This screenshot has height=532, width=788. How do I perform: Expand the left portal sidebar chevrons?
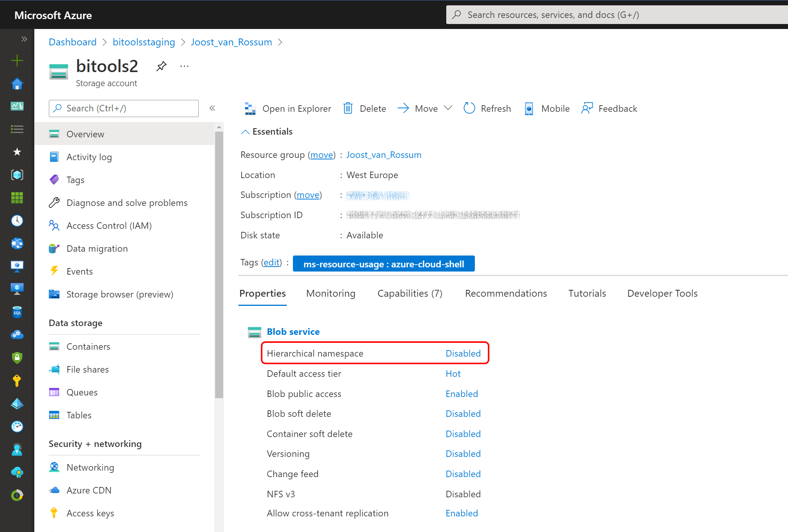[24, 39]
